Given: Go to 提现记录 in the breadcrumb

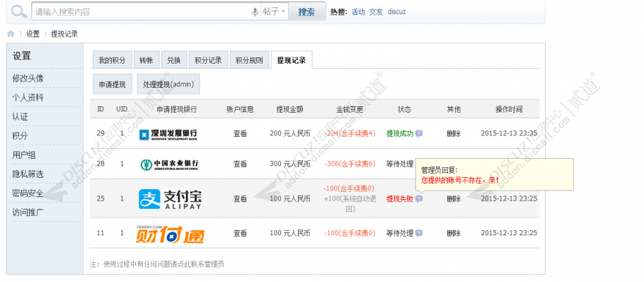Looking at the screenshot, I should [x=64, y=34].
